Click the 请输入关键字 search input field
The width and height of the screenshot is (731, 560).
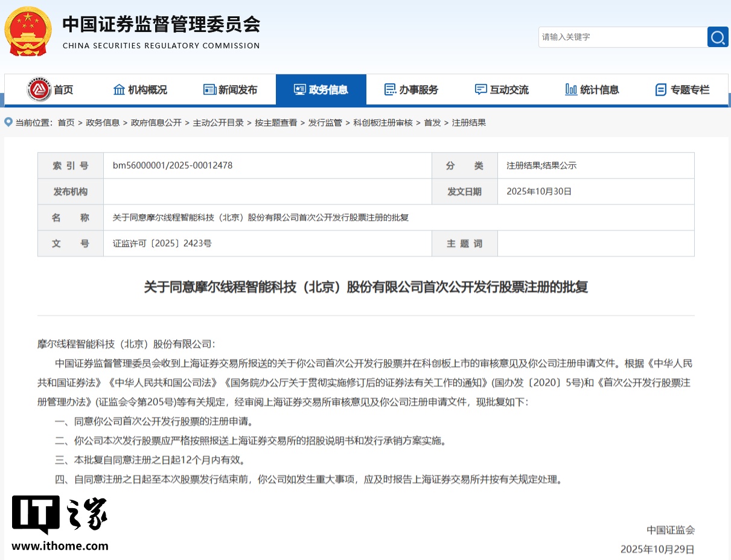622,37
